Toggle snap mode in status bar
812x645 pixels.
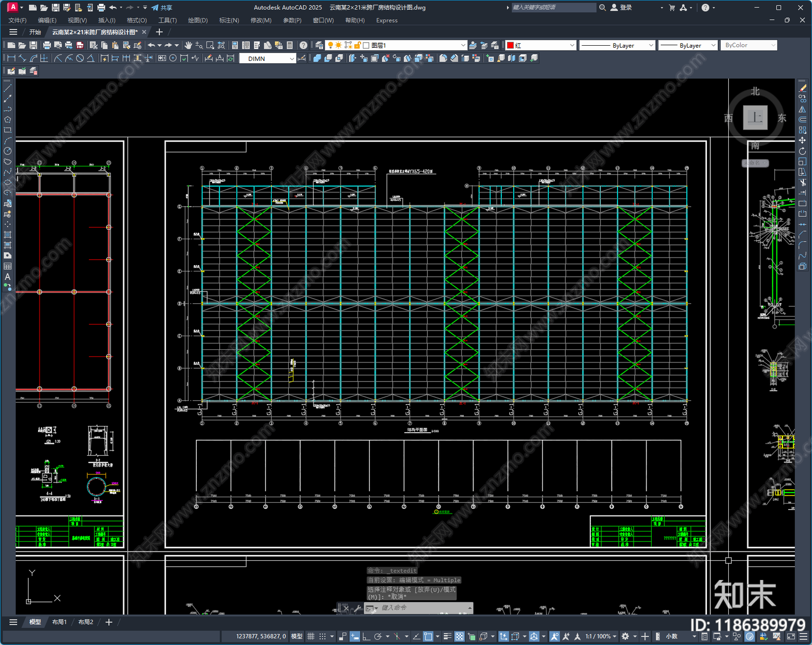(322, 636)
